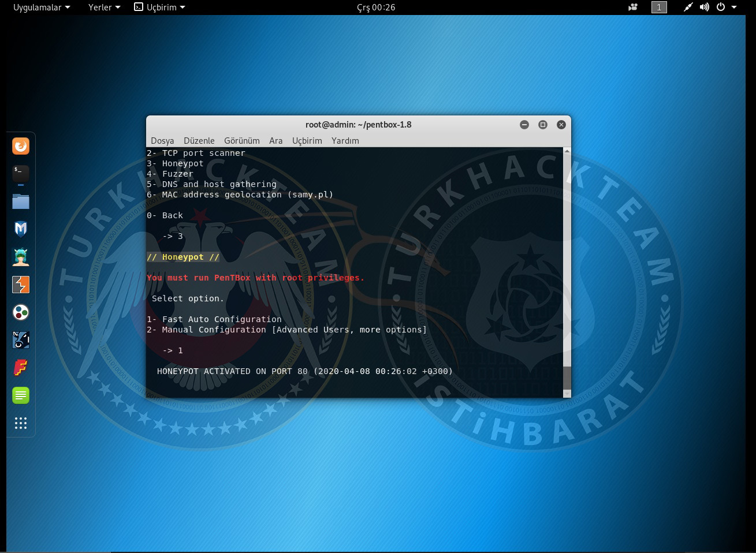The image size is (756, 553).
Task: Expand the system menu arrow
Action: pyautogui.click(x=734, y=8)
